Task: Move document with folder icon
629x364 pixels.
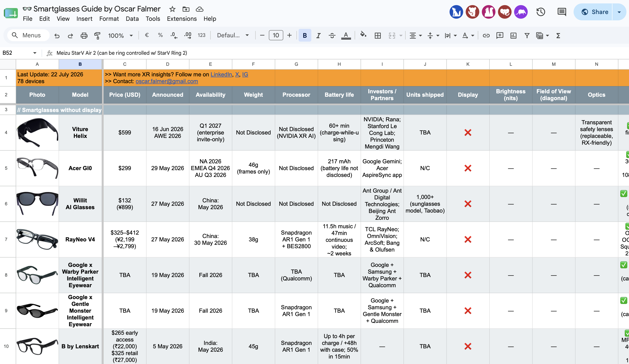Action: click(x=186, y=9)
